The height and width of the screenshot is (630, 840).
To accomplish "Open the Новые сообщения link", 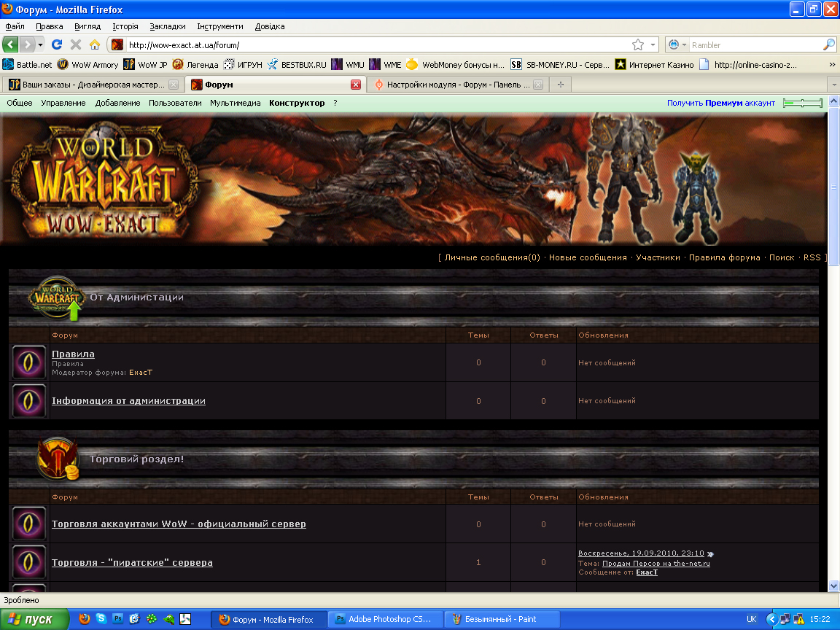I will (x=588, y=257).
